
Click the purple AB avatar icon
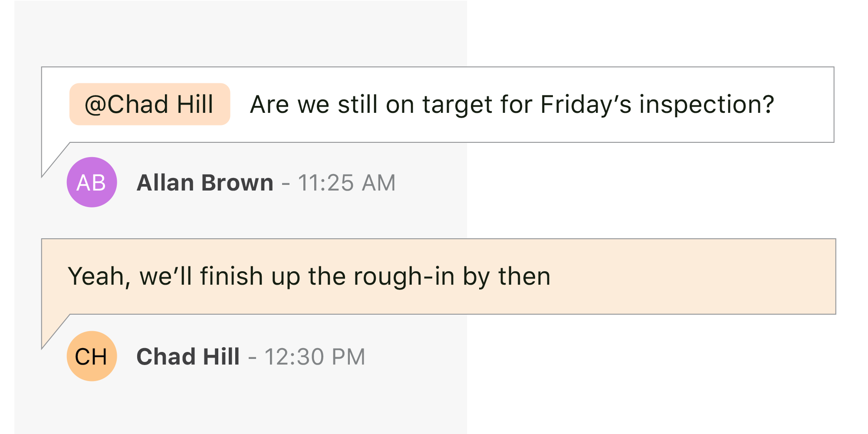[92, 182]
